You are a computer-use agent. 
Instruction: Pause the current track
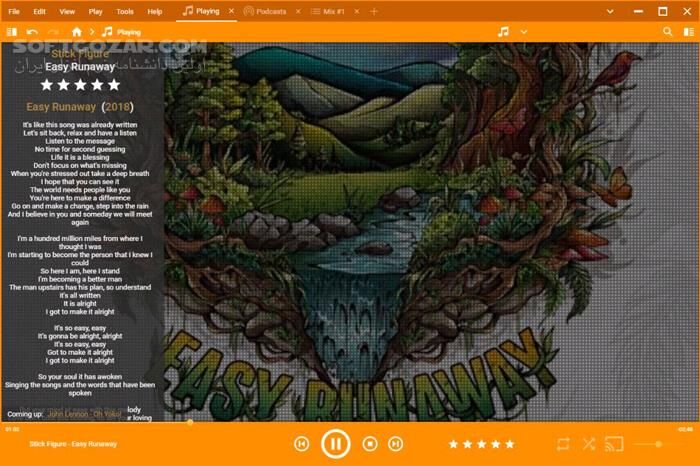coord(335,443)
